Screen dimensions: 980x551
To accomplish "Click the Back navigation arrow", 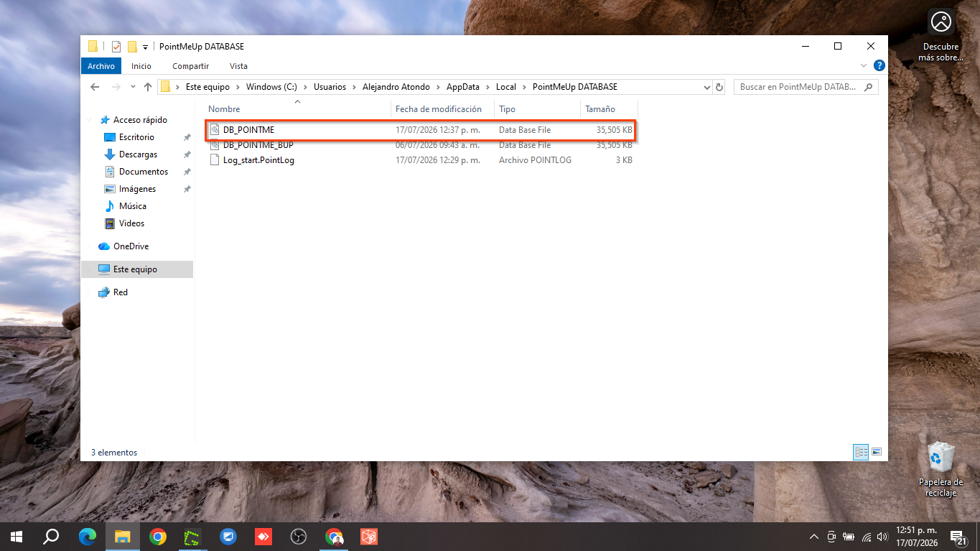I will [x=95, y=87].
